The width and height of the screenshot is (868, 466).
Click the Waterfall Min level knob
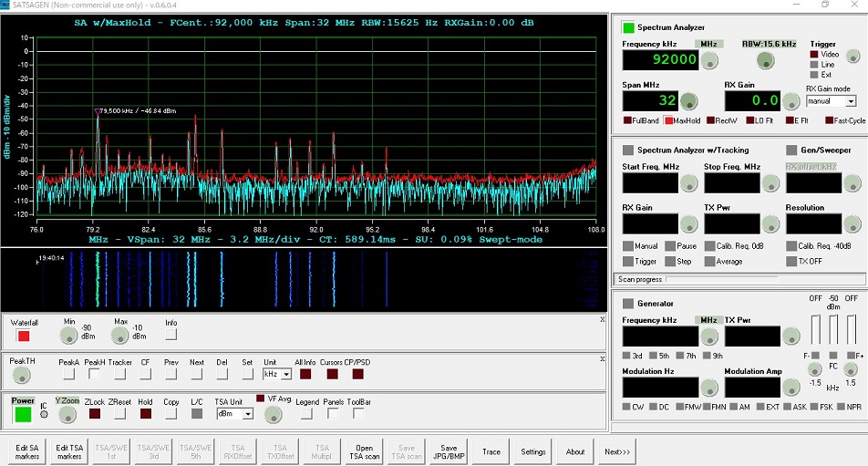click(68, 336)
